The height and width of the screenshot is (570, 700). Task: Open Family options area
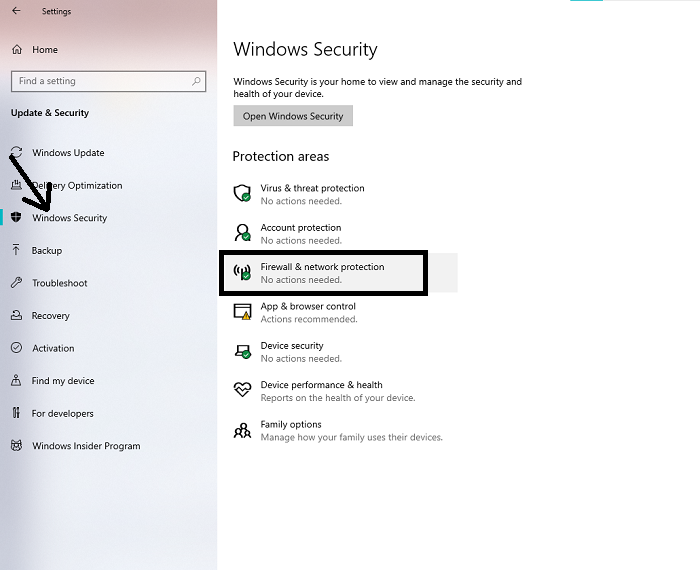pos(291,424)
